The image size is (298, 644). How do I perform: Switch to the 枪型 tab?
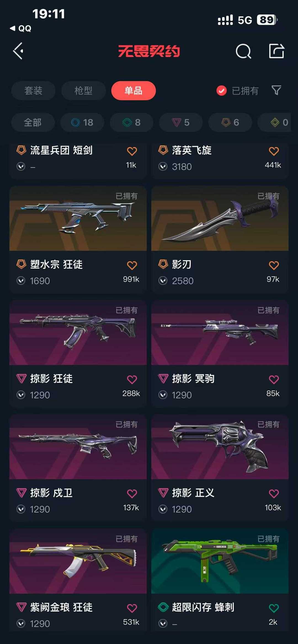(x=83, y=90)
